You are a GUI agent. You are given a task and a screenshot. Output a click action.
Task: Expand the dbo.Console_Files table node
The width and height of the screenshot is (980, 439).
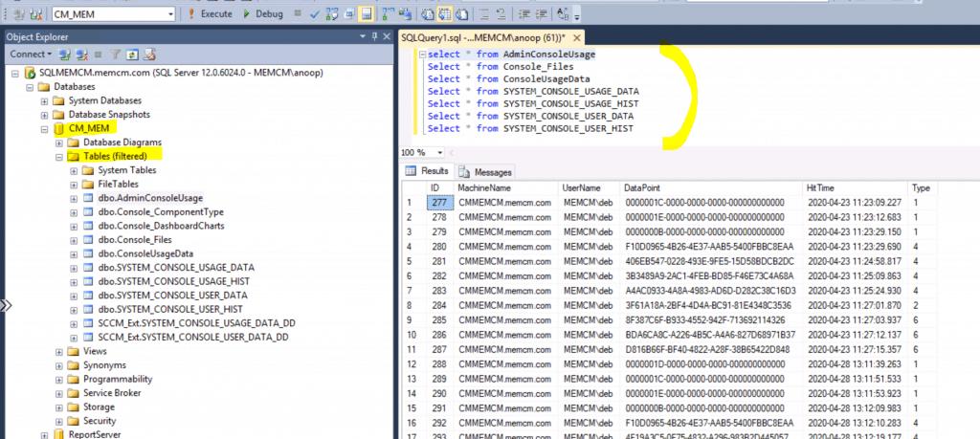click(75, 240)
